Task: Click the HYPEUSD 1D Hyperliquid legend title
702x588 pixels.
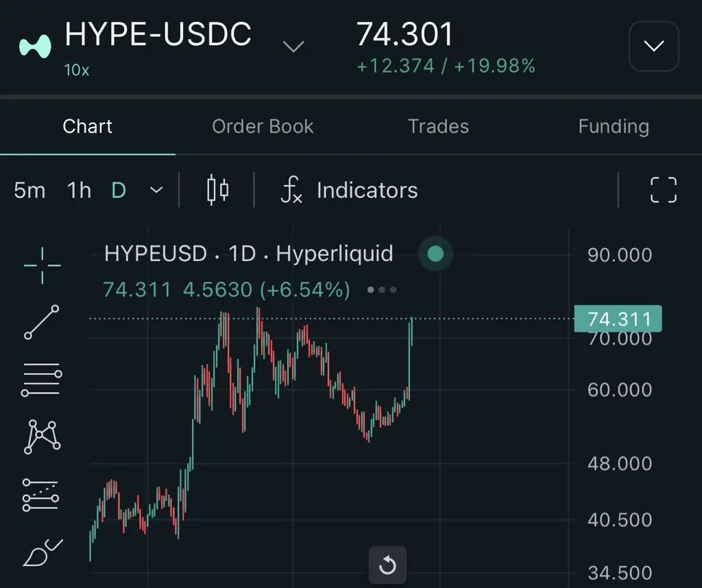Action: [248, 254]
